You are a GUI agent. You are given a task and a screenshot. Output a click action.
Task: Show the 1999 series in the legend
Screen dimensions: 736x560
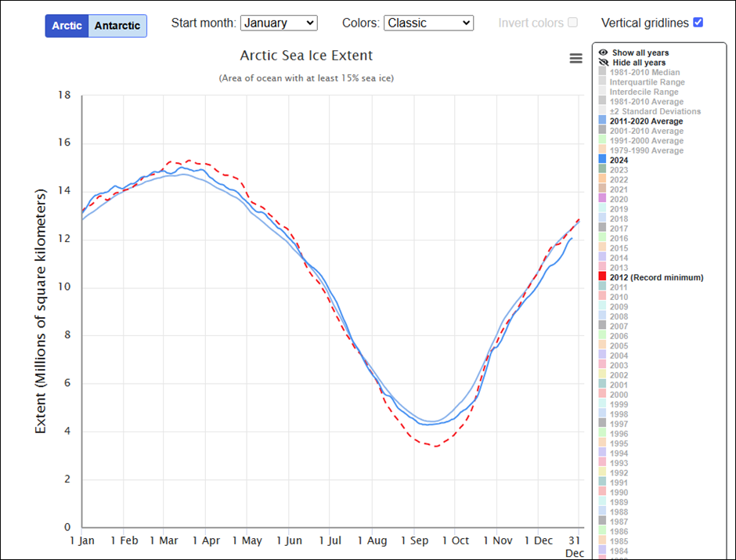click(619, 404)
